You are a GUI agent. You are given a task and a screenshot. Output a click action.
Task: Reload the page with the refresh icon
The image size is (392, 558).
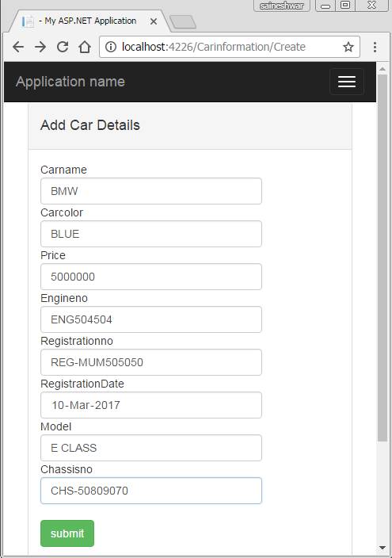tap(63, 47)
